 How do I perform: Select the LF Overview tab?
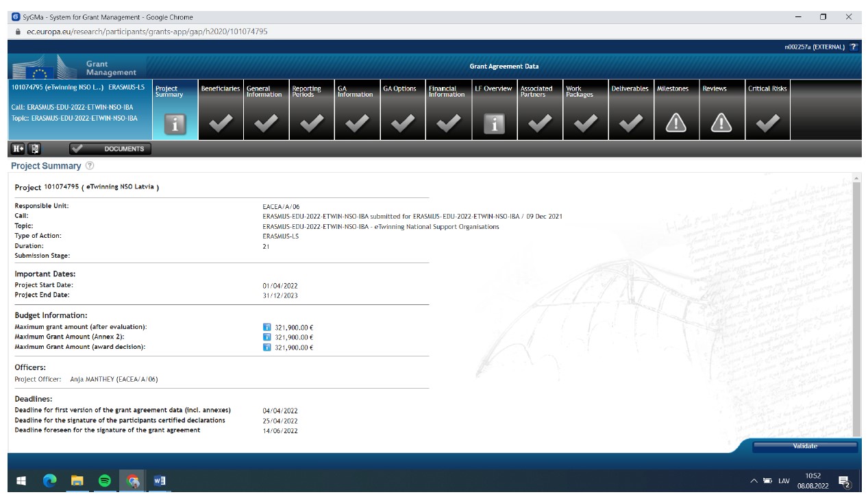[493, 109]
